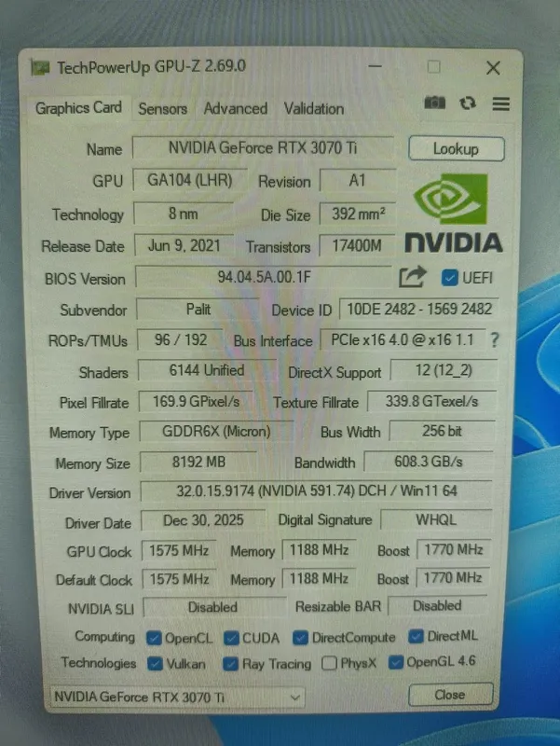Click the GPU-Z app icon in title bar
Image resolution: width=560 pixels, height=746 pixels.
click(40, 67)
